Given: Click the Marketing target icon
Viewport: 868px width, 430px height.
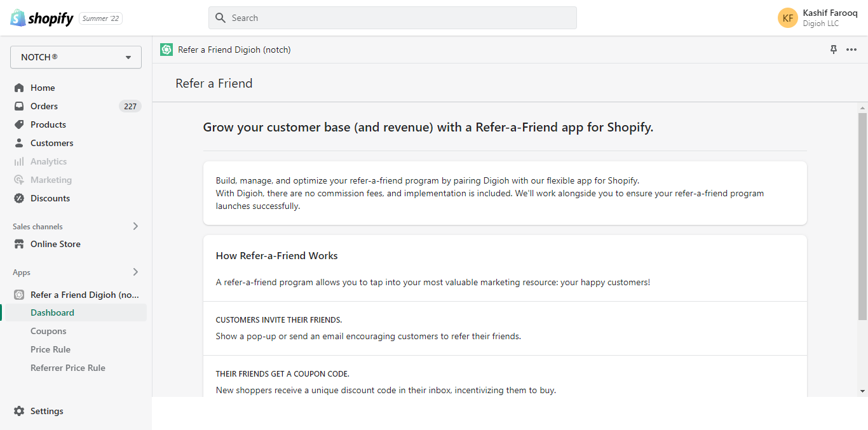Looking at the screenshot, I should pyautogui.click(x=19, y=180).
